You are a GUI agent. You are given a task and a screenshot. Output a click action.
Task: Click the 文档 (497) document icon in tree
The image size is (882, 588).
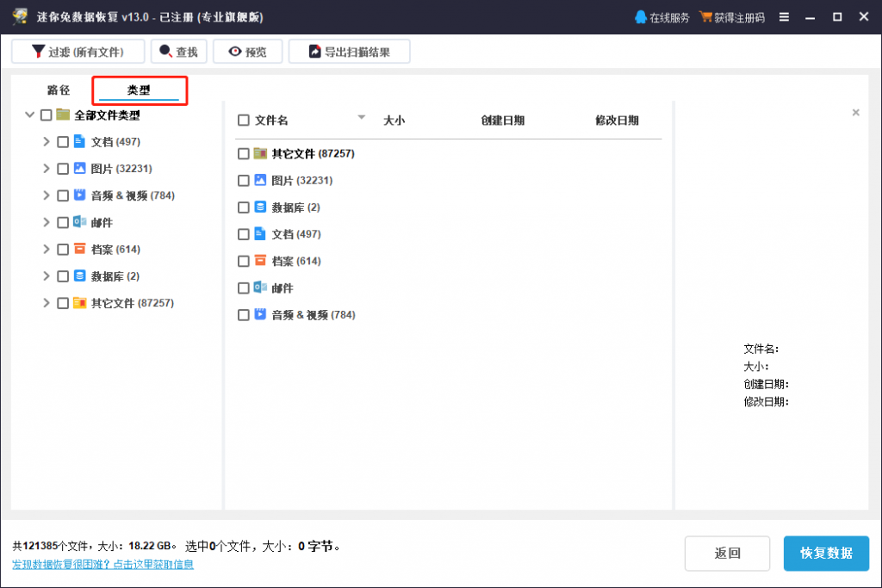80,141
